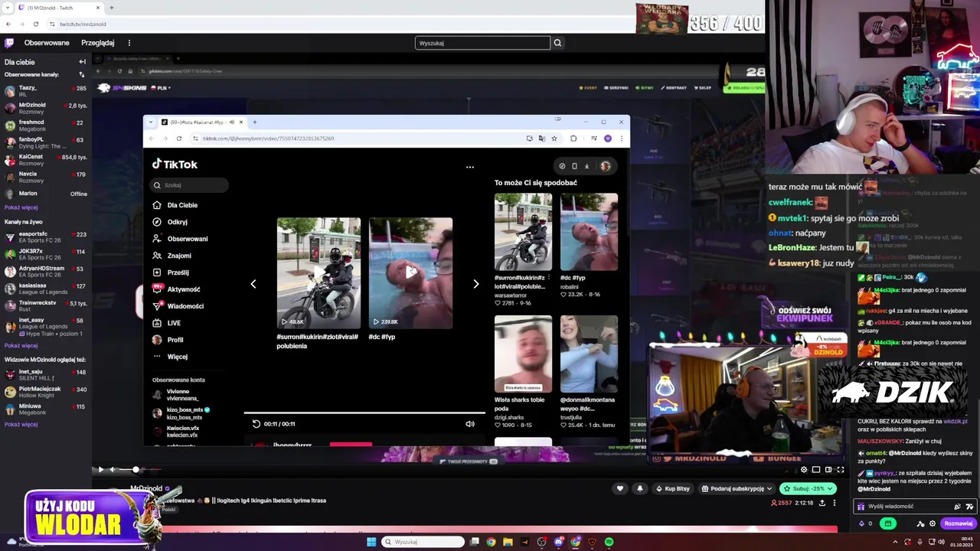
Task: Open the surron motorcycle video thumbnail
Action: [318, 273]
